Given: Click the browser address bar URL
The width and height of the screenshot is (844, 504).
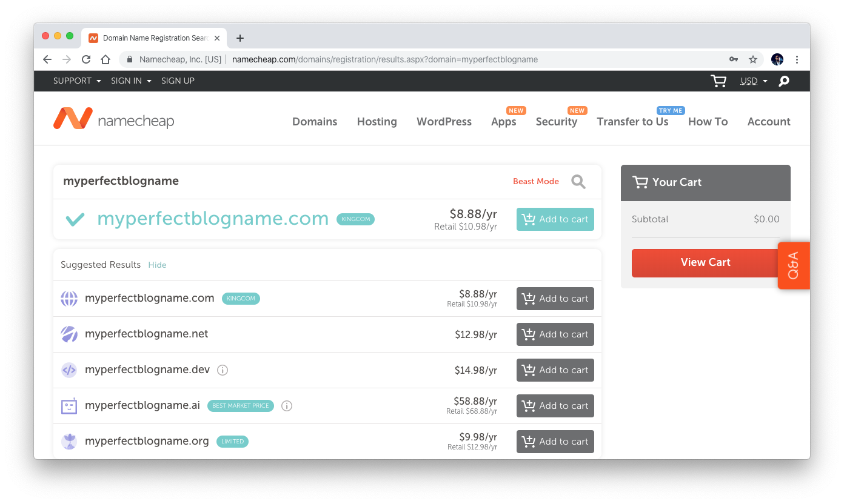Looking at the screenshot, I should tap(385, 59).
